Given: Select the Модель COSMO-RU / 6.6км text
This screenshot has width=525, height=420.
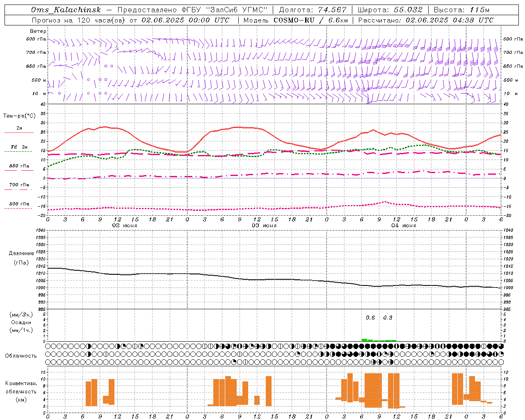Looking at the screenshot, I should click(x=295, y=20).
